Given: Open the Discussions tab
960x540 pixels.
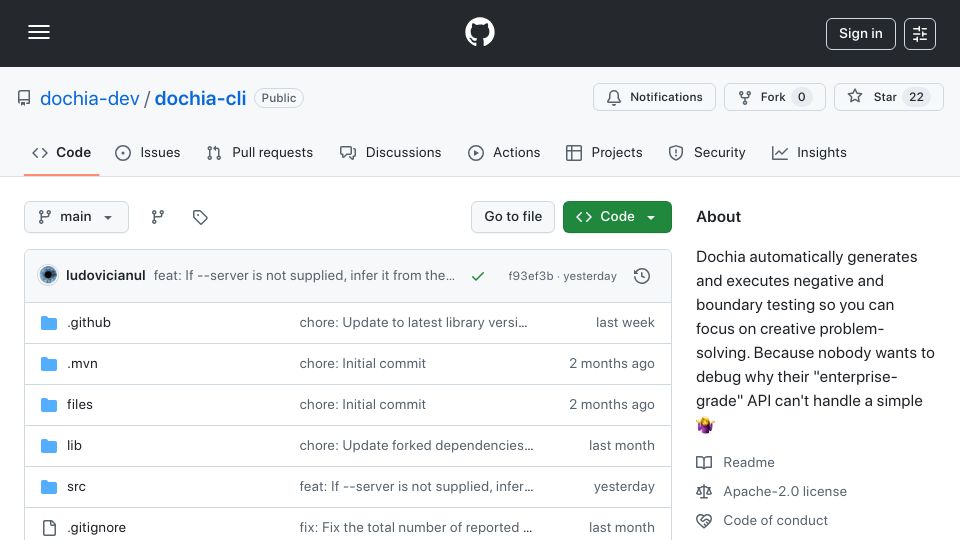Looking at the screenshot, I should 390,152.
